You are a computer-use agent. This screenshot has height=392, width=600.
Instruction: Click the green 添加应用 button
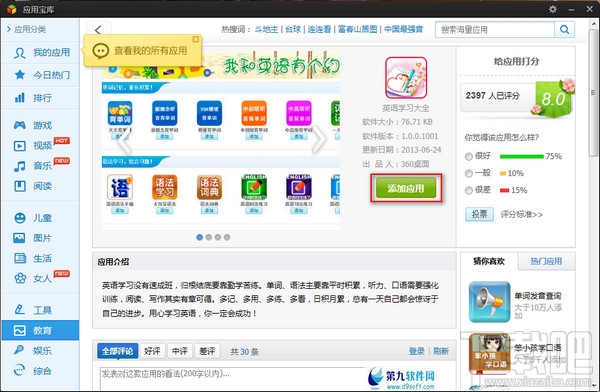(406, 188)
